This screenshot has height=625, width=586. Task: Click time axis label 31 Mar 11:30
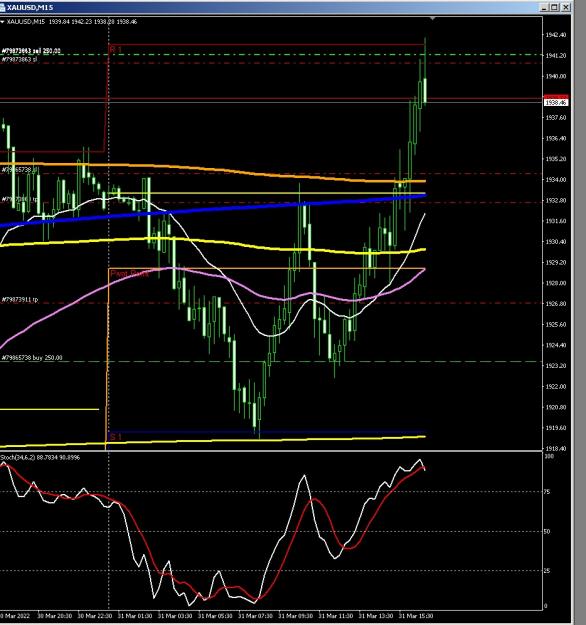coord(336,616)
